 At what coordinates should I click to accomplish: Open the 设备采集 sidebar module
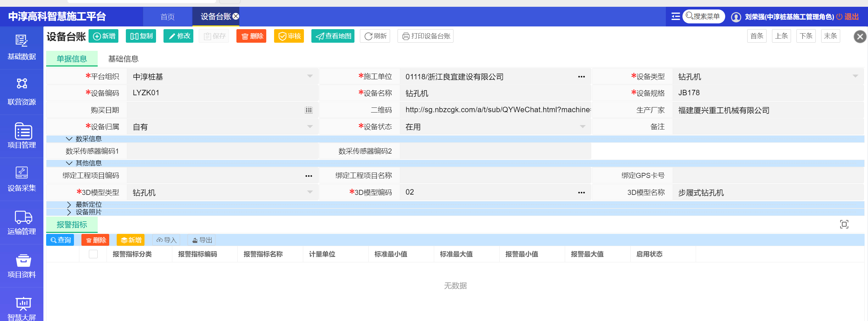pos(22,179)
